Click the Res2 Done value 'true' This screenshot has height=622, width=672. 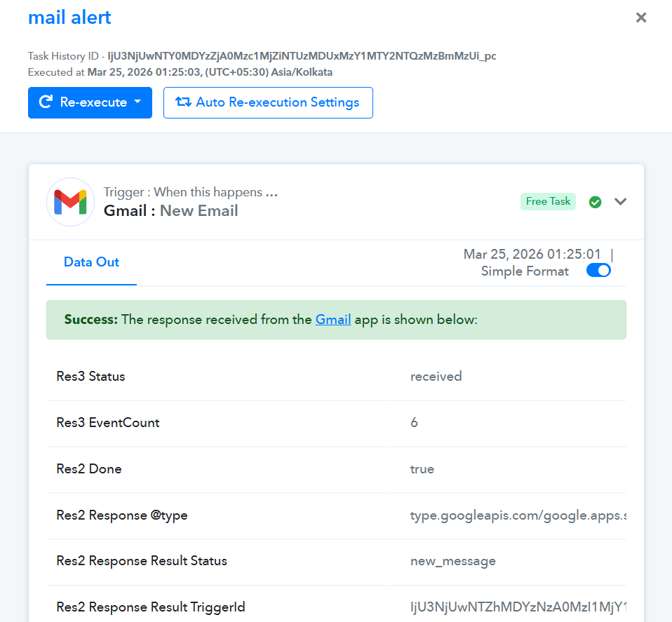(422, 469)
